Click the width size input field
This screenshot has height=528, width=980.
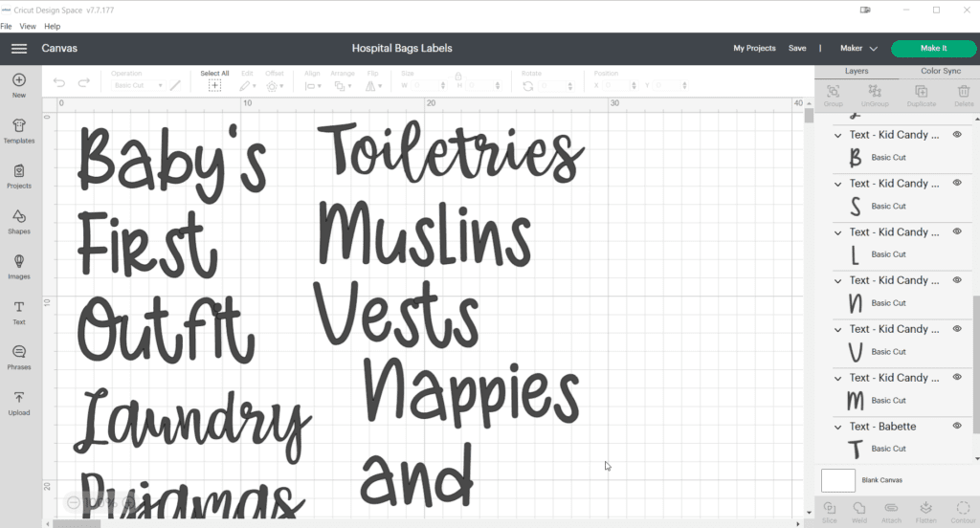[x=428, y=85]
